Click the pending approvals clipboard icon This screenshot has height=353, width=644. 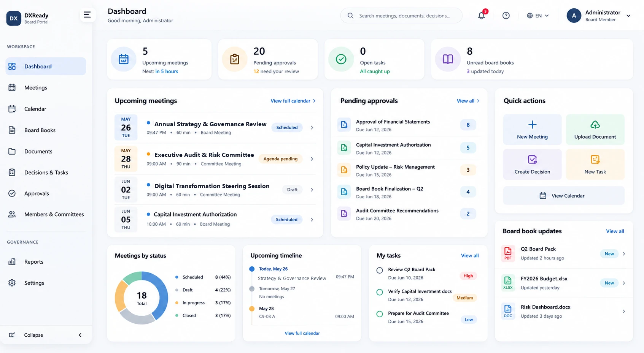(235, 59)
